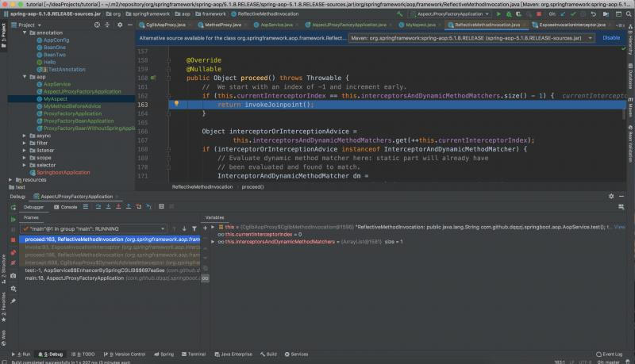The image size is (635, 364).
Task: Open the Terminal tool window tab
Action: [x=194, y=354]
